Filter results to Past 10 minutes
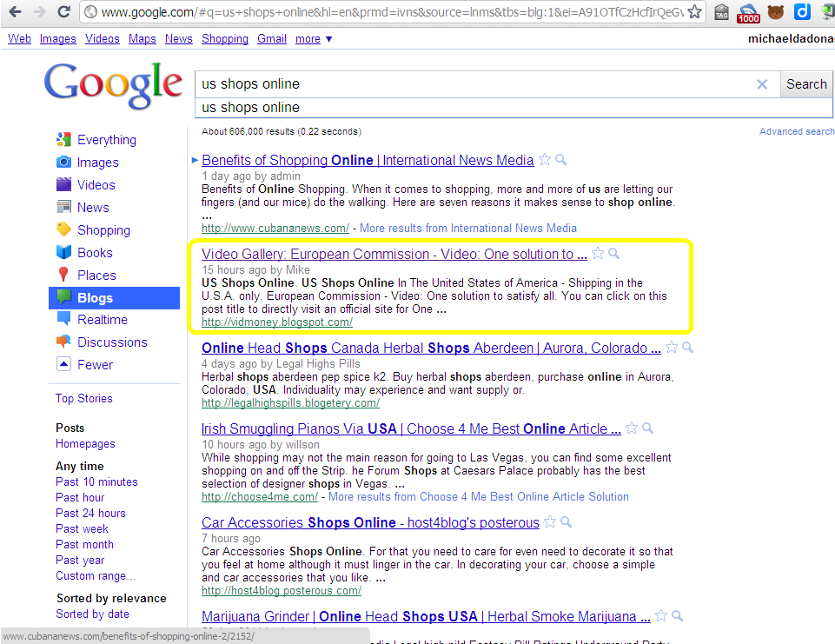Screen dimensions: 835x644 point(96,481)
